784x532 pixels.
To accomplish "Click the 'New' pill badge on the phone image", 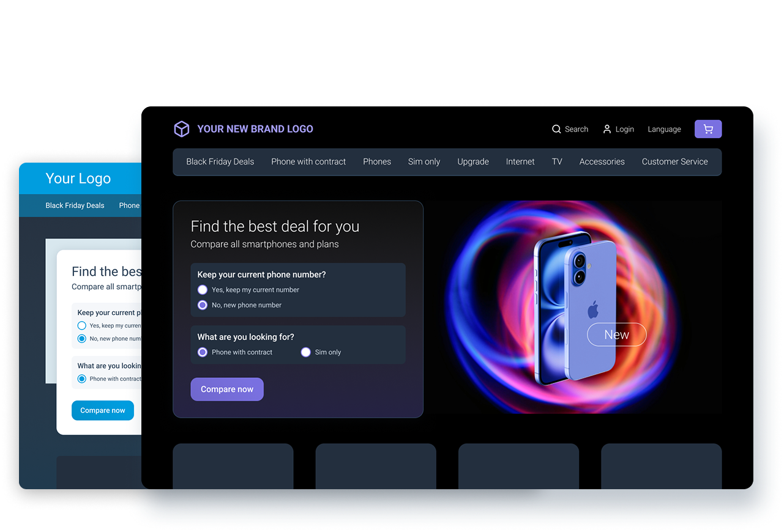I will [617, 334].
